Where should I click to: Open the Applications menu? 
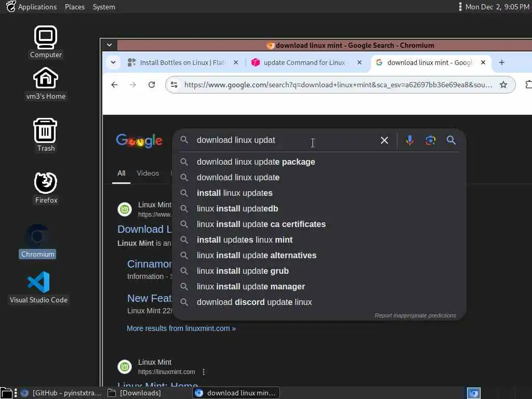(32, 7)
